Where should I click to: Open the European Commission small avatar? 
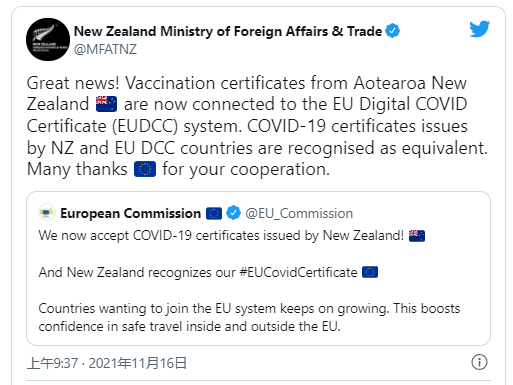[47, 212]
